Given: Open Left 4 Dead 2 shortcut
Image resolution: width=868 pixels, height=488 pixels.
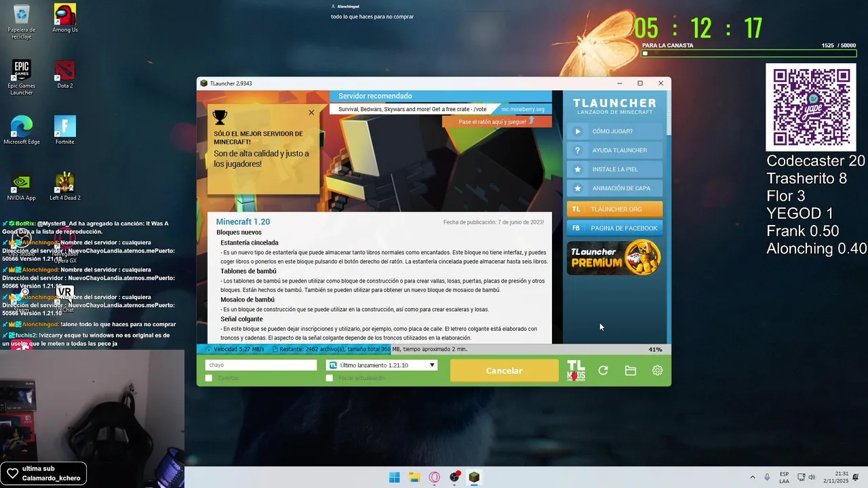Looking at the screenshot, I should coord(65,186).
